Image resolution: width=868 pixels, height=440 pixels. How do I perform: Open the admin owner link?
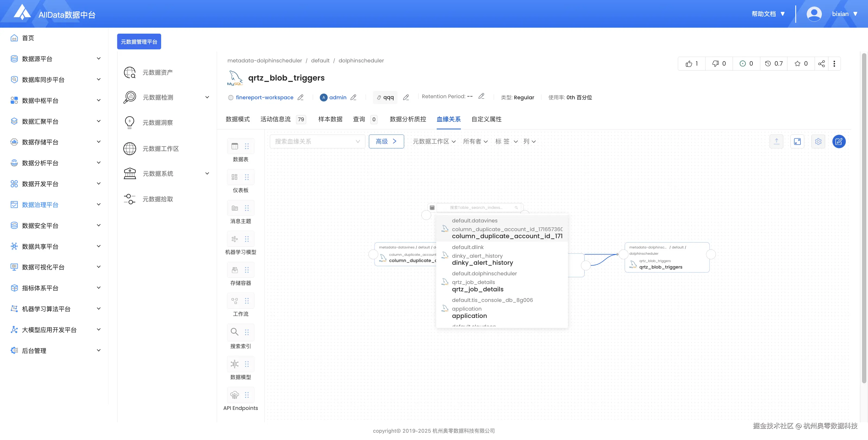338,97
